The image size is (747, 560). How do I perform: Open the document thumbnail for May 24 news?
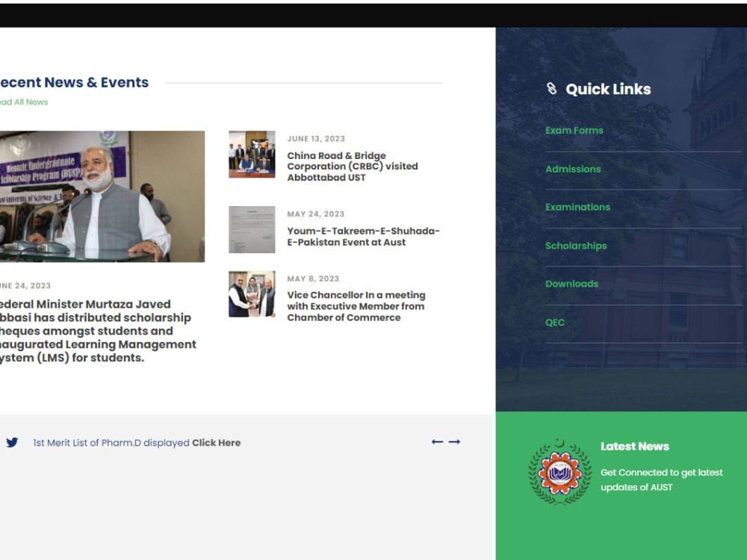pyautogui.click(x=252, y=229)
